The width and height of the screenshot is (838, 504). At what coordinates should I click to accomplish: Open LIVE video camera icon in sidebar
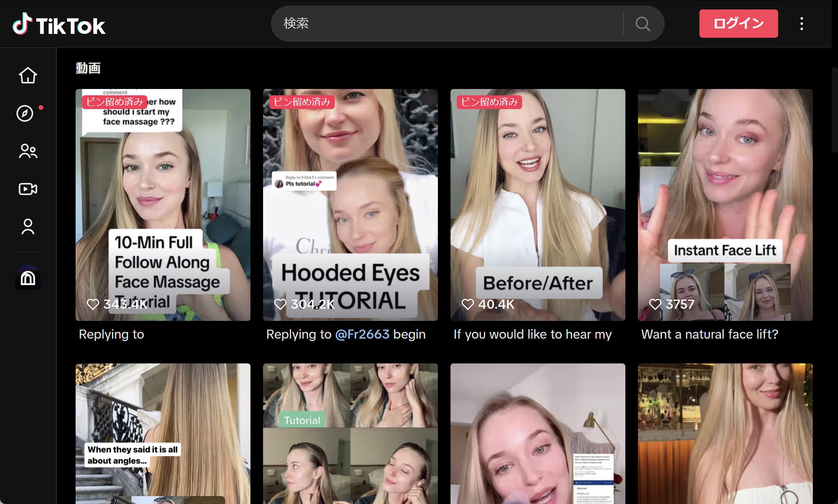tap(28, 189)
